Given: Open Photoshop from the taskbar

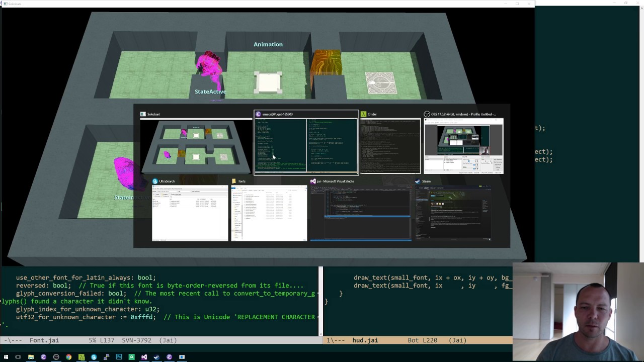Looking at the screenshot, I should click(x=119, y=357).
